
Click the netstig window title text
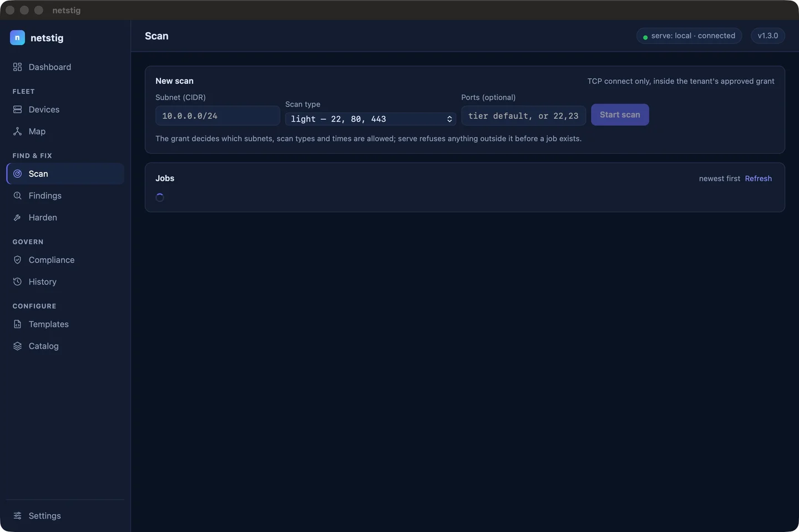click(x=67, y=11)
